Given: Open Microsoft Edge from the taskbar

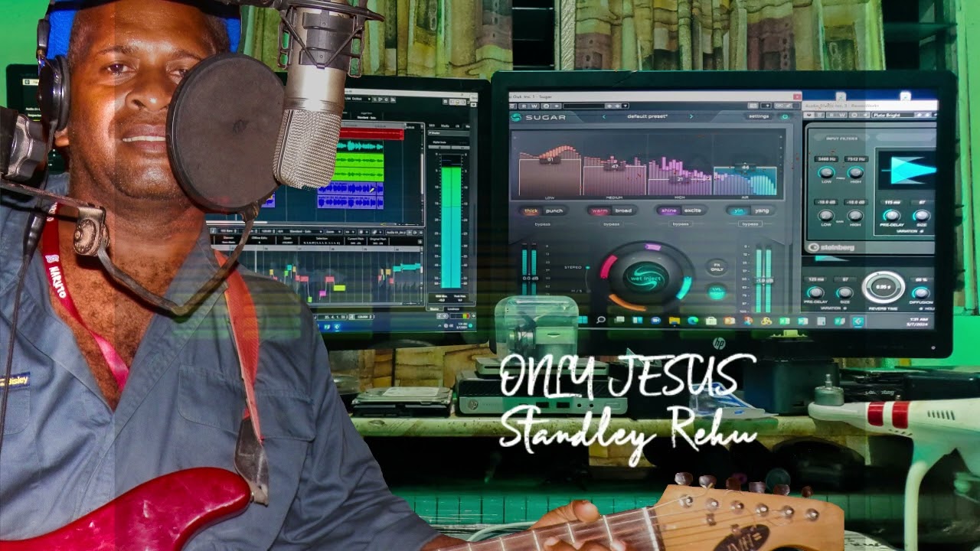Looking at the screenshot, I should coord(693,320).
